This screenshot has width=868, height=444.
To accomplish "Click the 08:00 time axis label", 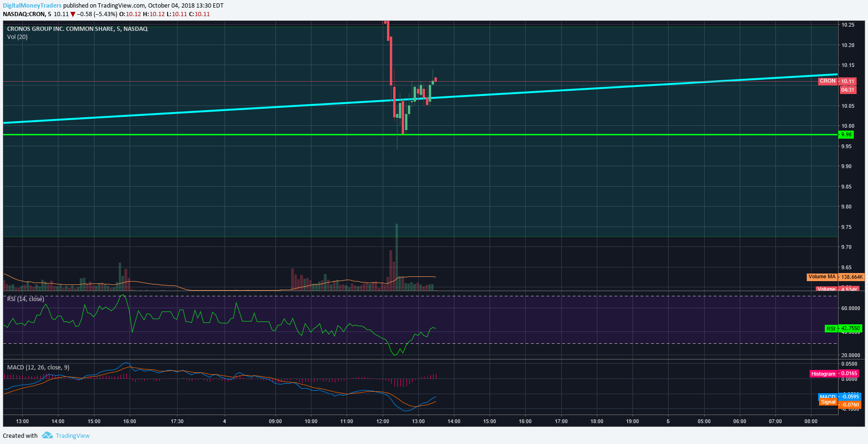I will tap(811, 422).
